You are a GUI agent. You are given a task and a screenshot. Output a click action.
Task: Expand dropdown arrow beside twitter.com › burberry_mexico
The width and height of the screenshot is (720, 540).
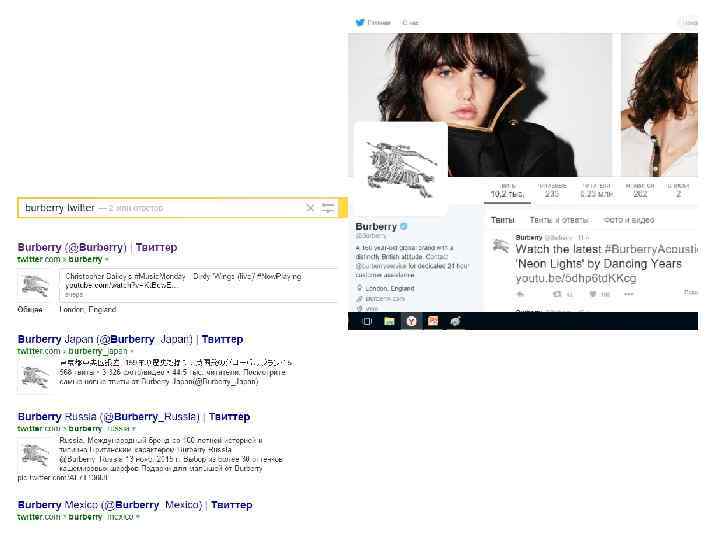(138, 517)
